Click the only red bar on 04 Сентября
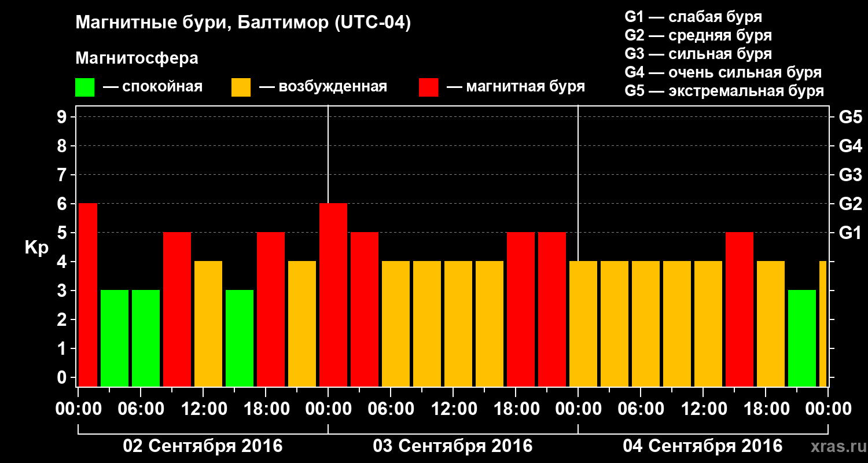The width and height of the screenshot is (868, 463). pyautogui.click(x=740, y=310)
